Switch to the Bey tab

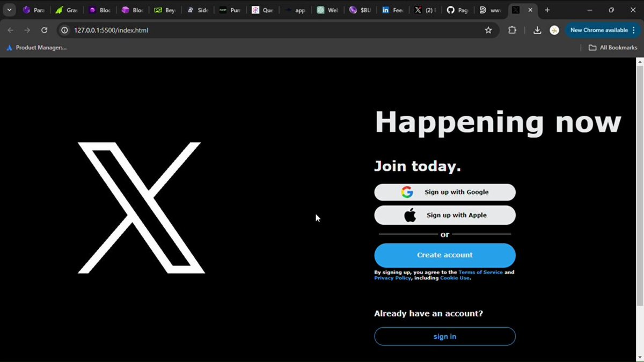(x=165, y=10)
